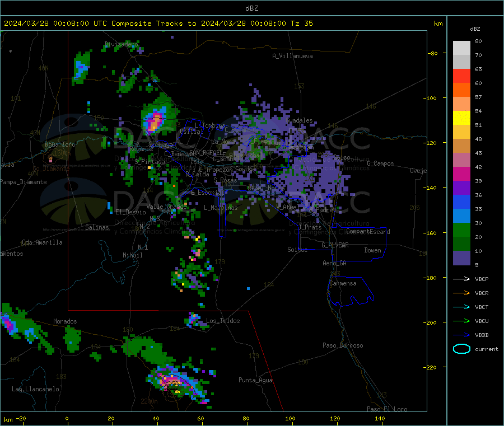Click the 'Salinas' map label

tap(97, 227)
